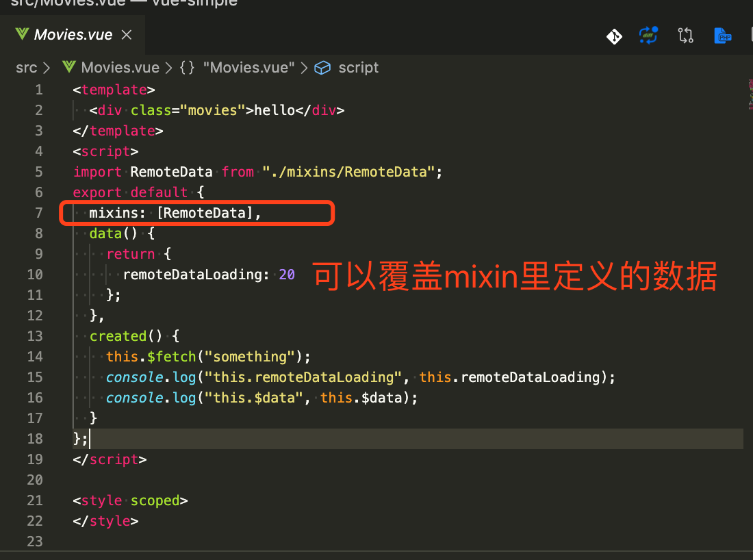753x560 pixels.
Task: Click the "return" keyword
Action: pos(131,254)
